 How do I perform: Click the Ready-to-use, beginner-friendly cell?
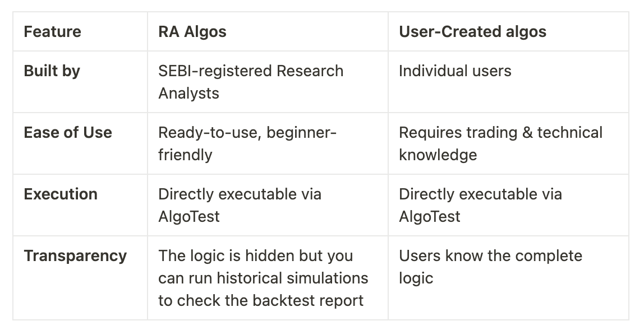[x=247, y=143]
